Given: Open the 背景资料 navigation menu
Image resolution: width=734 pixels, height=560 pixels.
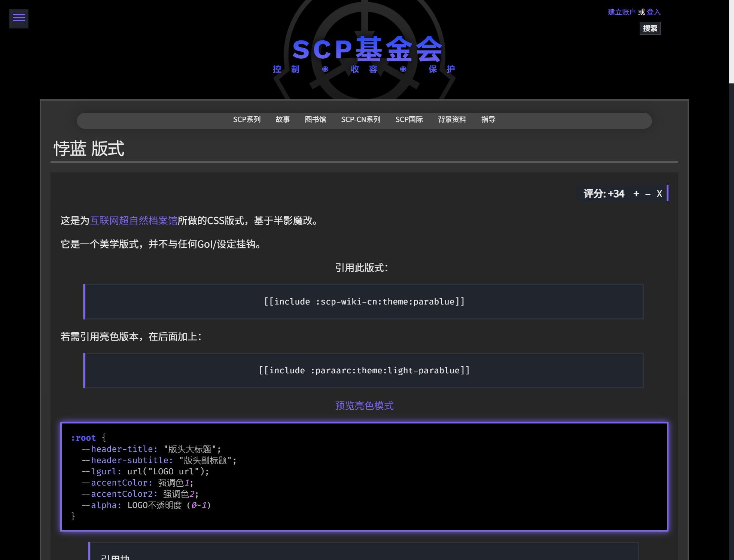Looking at the screenshot, I should coord(452,119).
